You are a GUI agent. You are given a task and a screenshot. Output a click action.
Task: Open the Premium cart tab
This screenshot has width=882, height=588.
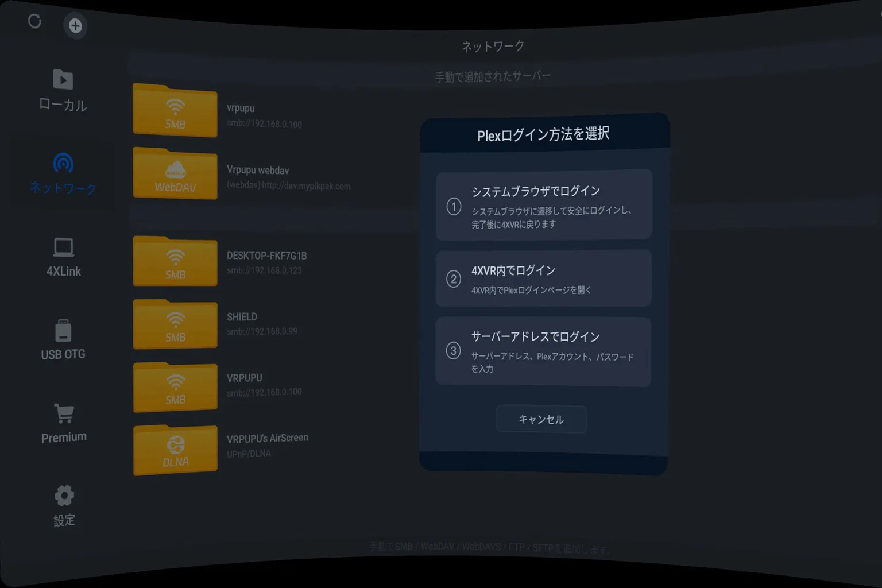(64, 423)
